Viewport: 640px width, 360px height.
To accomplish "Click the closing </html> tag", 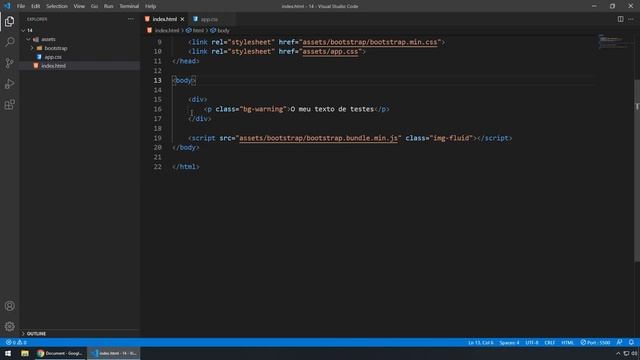I will coord(186,167).
